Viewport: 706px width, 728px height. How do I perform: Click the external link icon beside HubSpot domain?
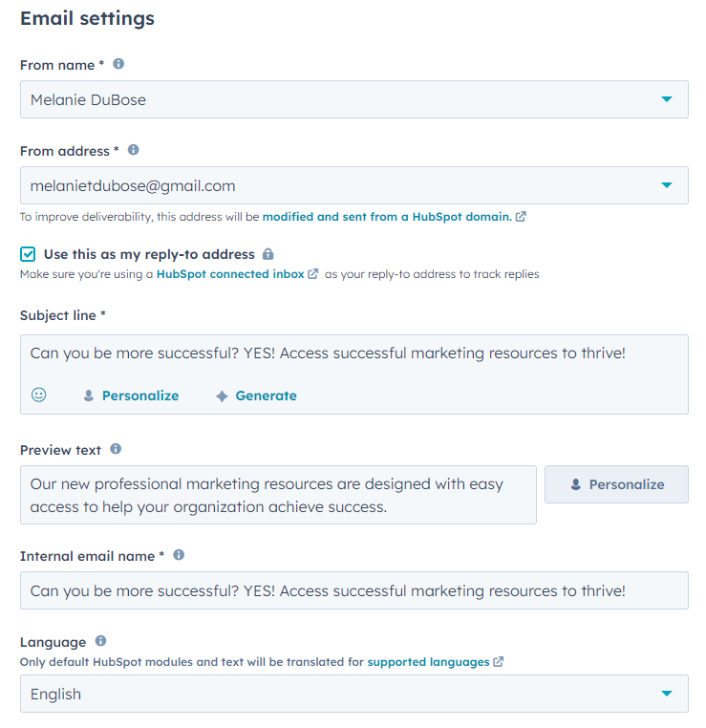(x=521, y=217)
